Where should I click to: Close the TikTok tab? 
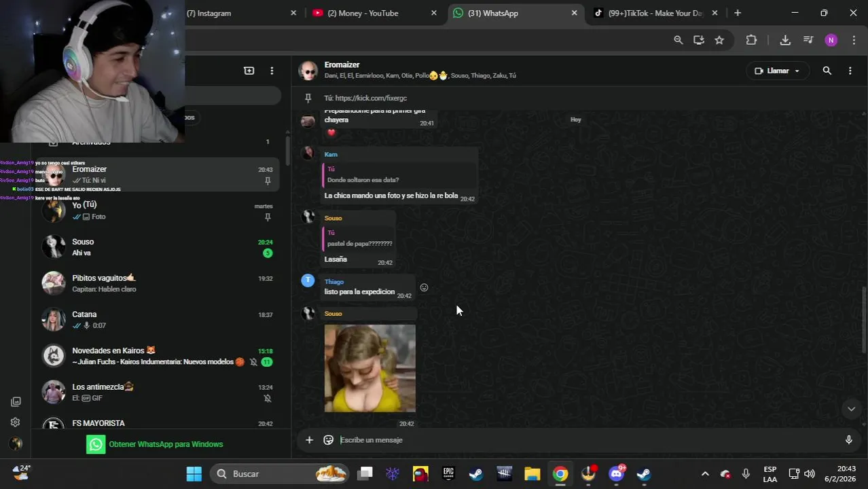point(715,13)
